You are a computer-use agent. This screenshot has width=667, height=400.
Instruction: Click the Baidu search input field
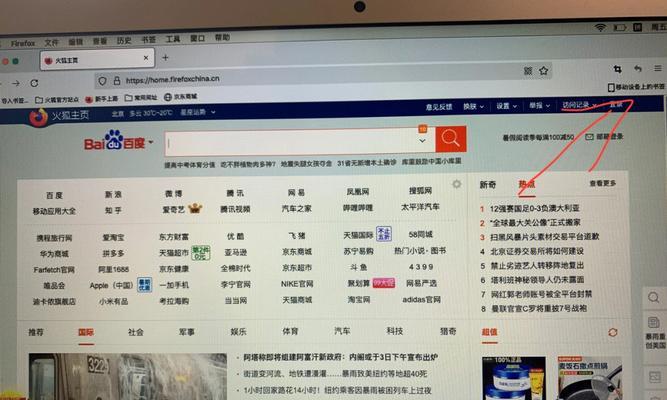(300, 141)
